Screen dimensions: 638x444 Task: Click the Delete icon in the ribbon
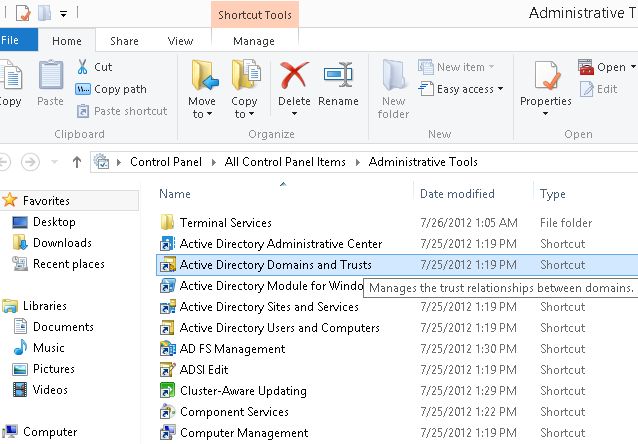(x=294, y=76)
